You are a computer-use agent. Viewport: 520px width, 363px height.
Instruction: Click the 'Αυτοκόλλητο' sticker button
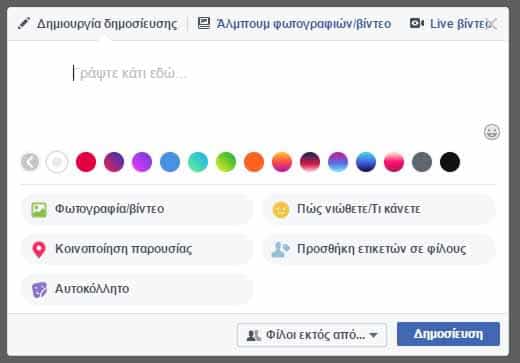coord(138,289)
